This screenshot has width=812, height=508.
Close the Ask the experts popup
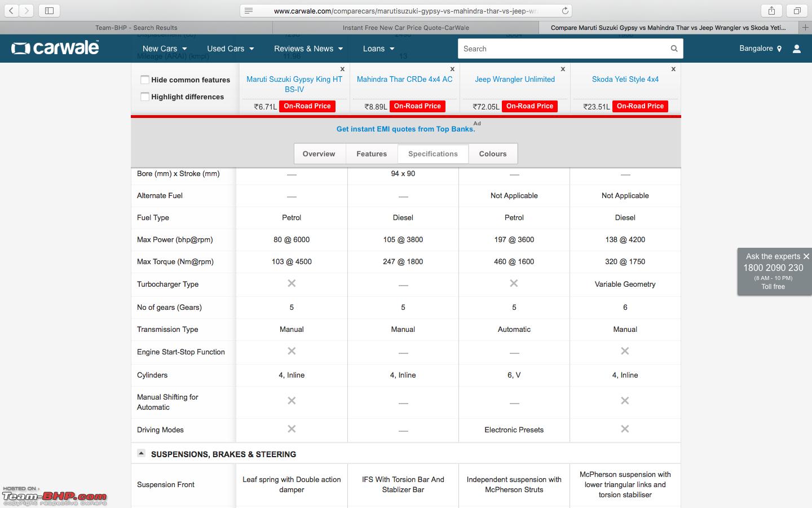pos(806,256)
